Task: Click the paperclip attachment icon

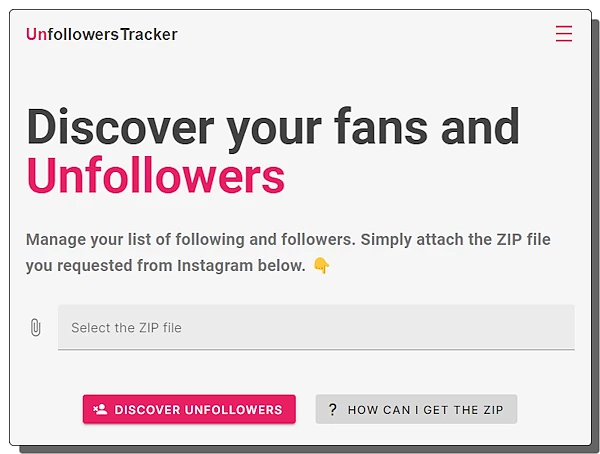Action: point(36,327)
